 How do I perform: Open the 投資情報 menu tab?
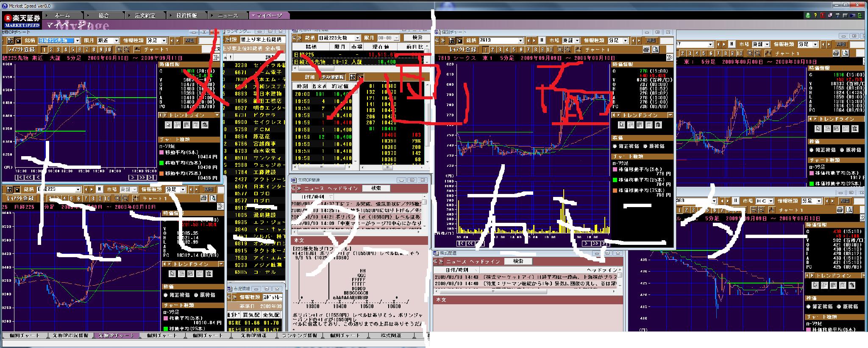pos(186,16)
